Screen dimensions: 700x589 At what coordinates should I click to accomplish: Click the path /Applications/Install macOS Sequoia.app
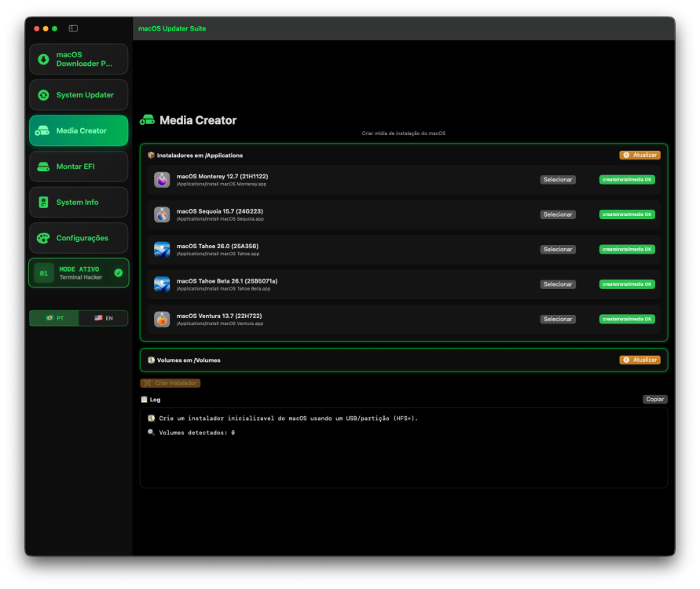click(220, 219)
